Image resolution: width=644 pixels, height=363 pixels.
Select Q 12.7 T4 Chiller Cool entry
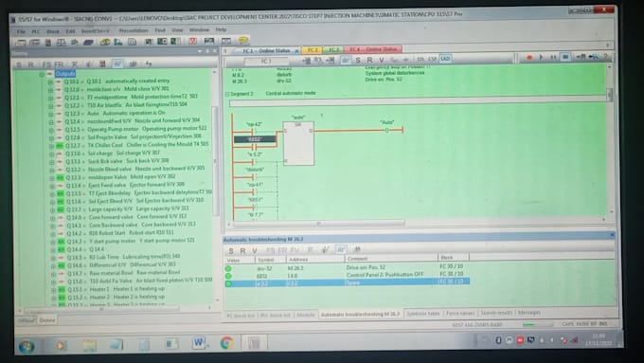pyautogui.click(x=136, y=145)
